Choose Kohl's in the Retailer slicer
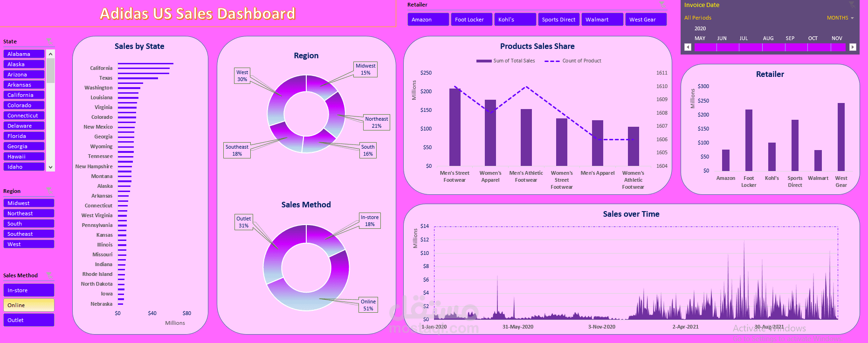The image size is (868, 343). pyautogui.click(x=515, y=20)
